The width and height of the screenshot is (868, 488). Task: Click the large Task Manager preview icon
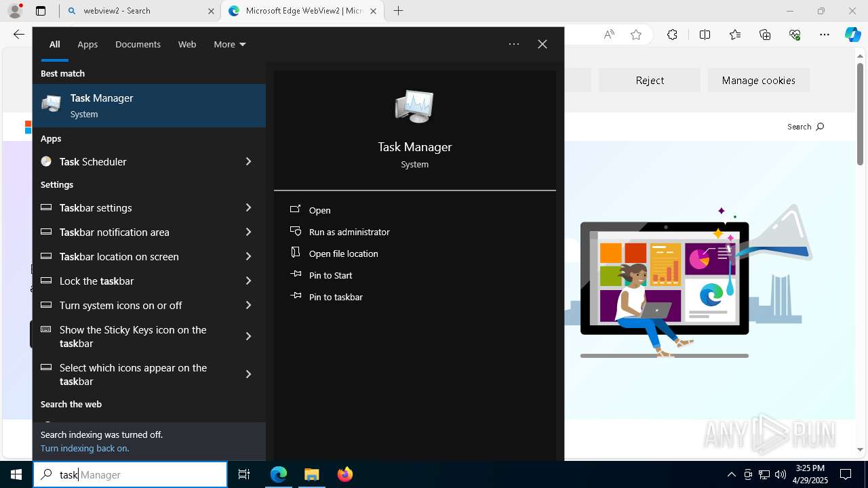coord(414,106)
